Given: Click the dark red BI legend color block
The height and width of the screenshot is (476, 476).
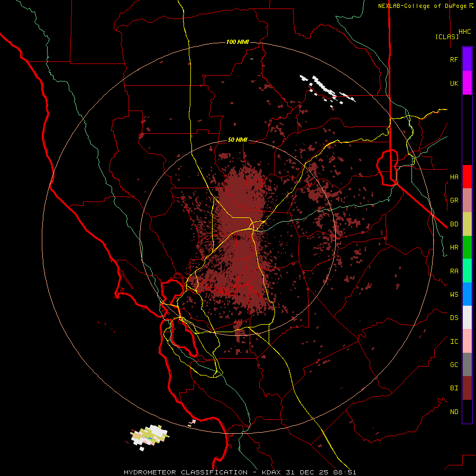Looking at the screenshot, I should [x=467, y=388].
